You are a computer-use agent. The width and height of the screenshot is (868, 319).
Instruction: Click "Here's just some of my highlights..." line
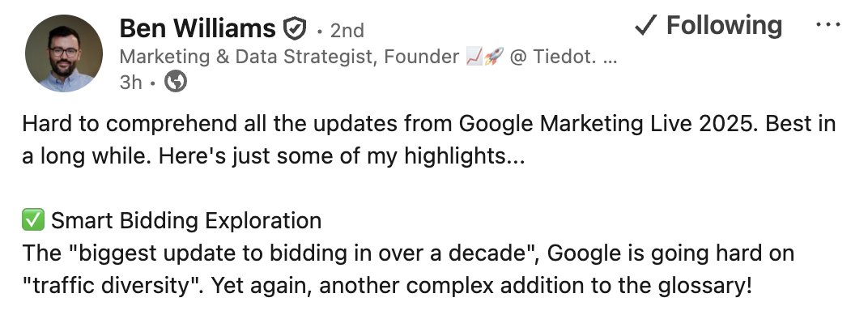[342, 157]
